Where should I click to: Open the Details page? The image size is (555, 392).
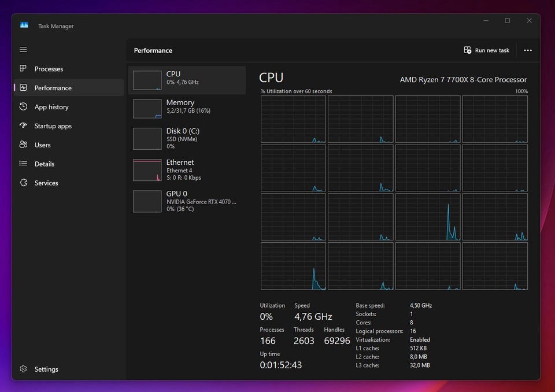click(69, 164)
